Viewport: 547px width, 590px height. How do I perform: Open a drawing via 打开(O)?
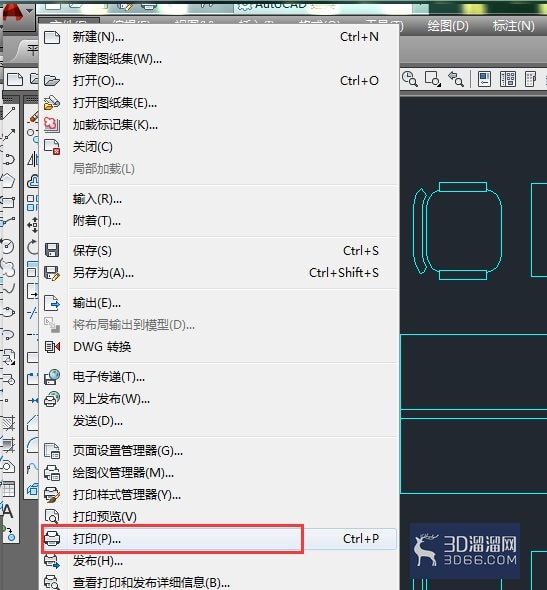click(219, 81)
